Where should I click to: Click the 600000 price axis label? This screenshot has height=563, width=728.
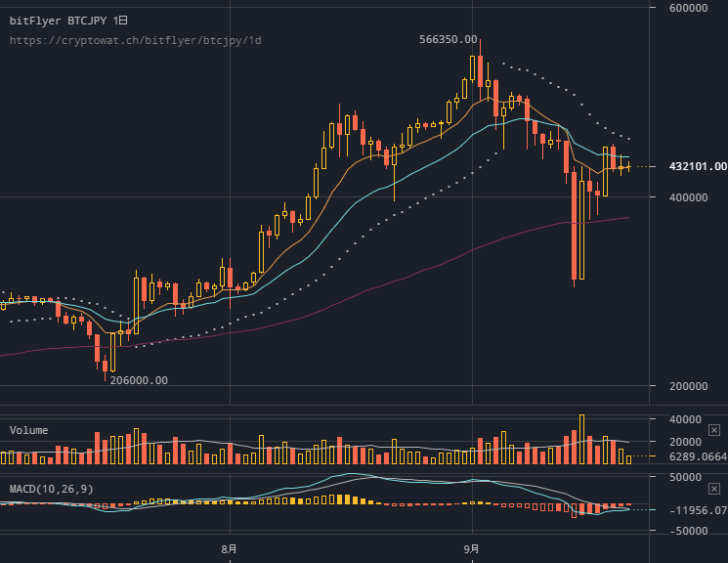pyautogui.click(x=687, y=8)
